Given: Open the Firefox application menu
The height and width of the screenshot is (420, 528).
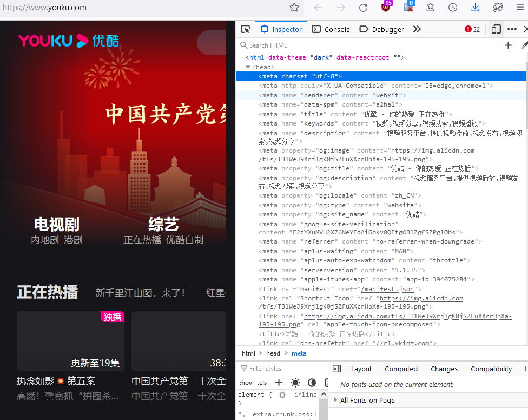Looking at the screenshot, I should pos(520,8).
